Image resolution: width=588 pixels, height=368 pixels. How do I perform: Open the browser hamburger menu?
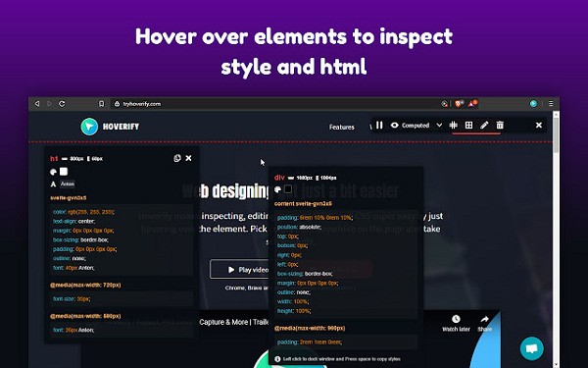coord(551,104)
